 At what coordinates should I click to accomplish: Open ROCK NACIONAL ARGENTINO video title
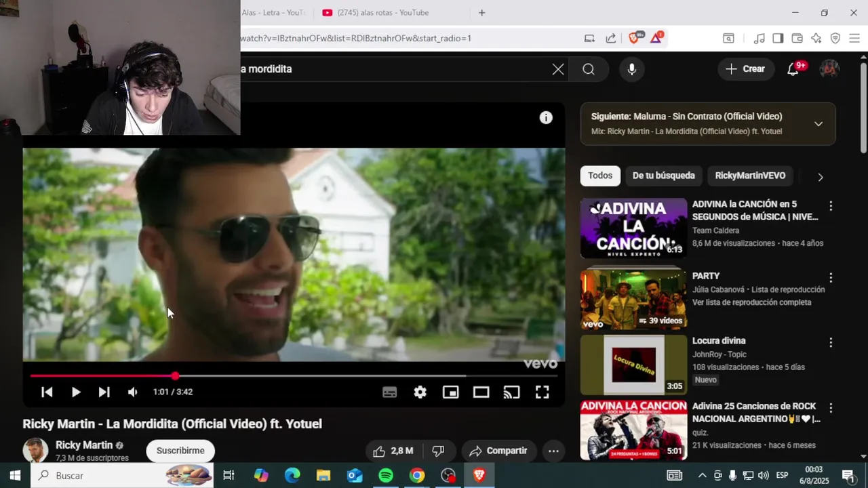pyautogui.click(x=756, y=413)
